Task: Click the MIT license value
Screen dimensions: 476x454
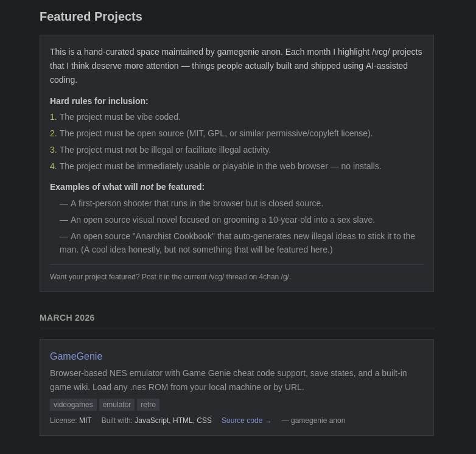Action: [85, 421]
